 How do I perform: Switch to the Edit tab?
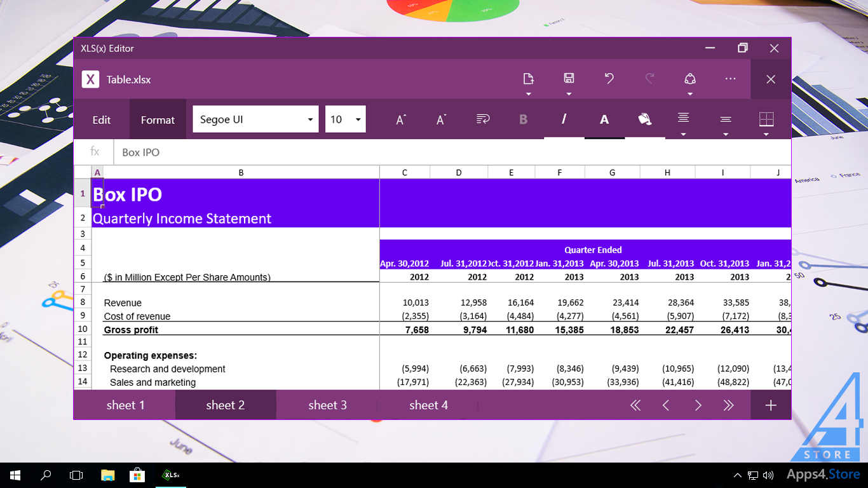pos(102,119)
